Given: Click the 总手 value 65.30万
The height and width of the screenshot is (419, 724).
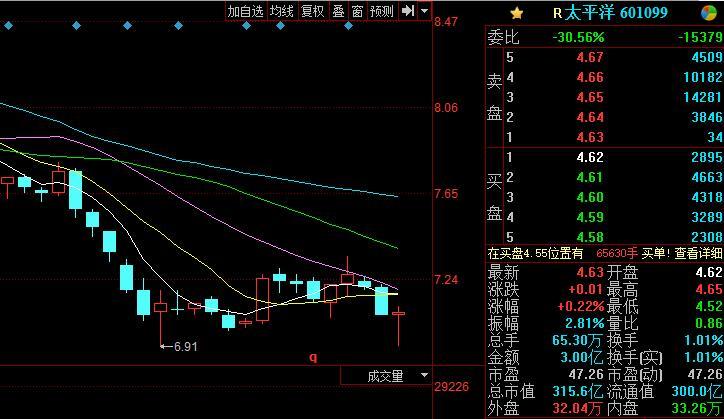Looking at the screenshot, I should tap(577, 340).
